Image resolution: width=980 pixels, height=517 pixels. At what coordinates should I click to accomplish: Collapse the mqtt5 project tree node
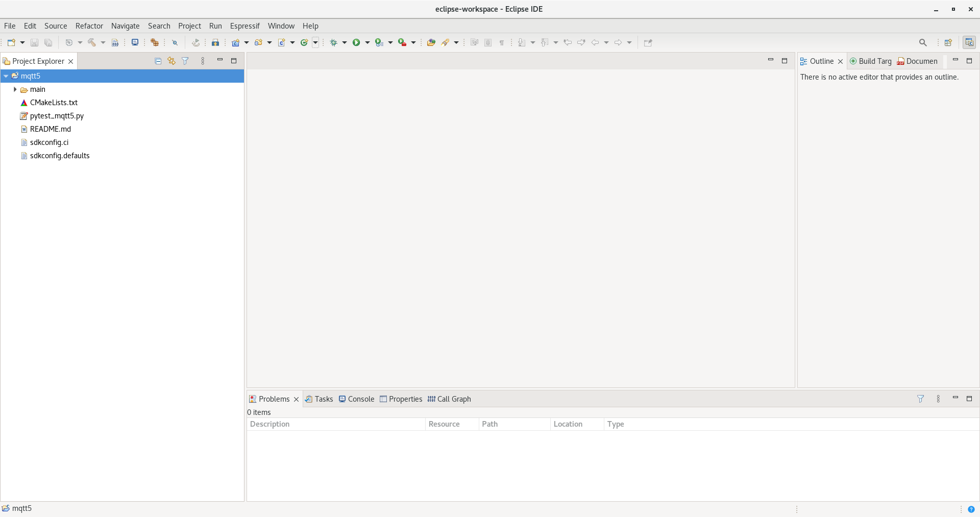tap(6, 76)
